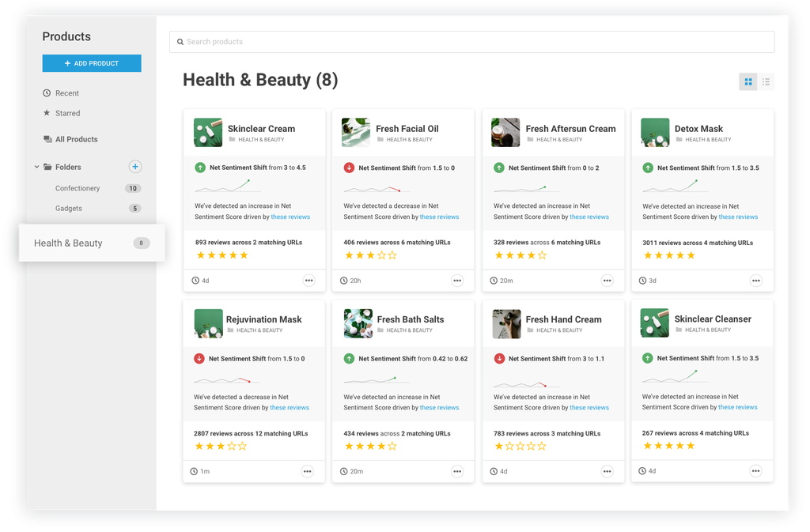Image resolution: width=810 pixels, height=532 pixels.
Task: Select the Confectionery folder
Action: pos(78,188)
